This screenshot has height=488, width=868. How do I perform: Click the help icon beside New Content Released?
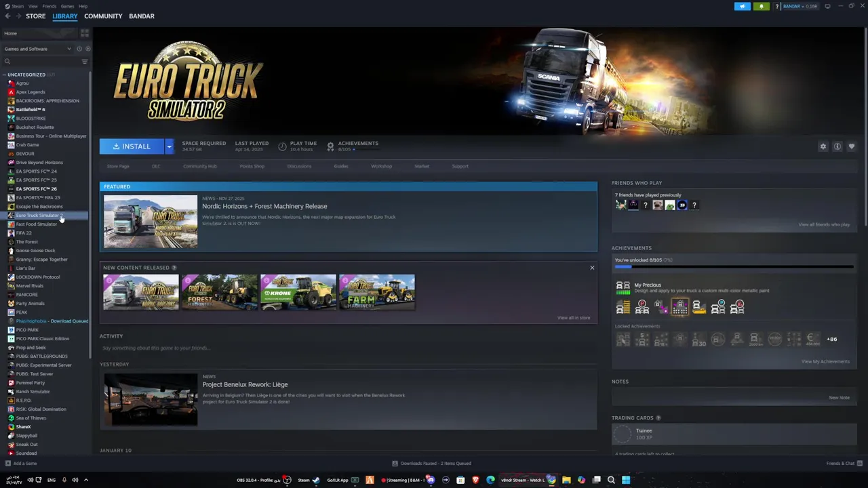pyautogui.click(x=174, y=268)
